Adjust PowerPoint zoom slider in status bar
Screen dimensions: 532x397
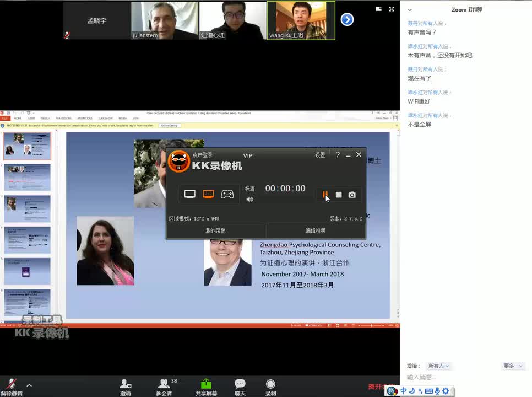point(372,325)
